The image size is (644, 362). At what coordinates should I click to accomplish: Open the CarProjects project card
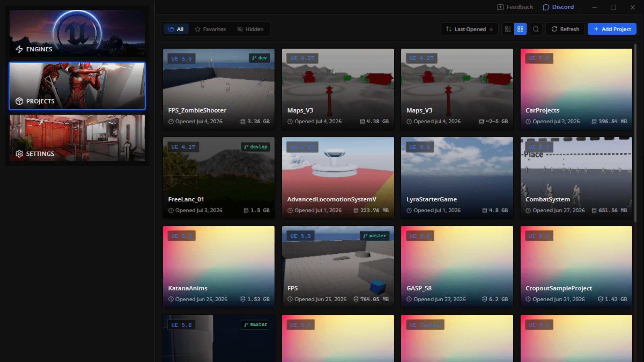click(x=576, y=89)
